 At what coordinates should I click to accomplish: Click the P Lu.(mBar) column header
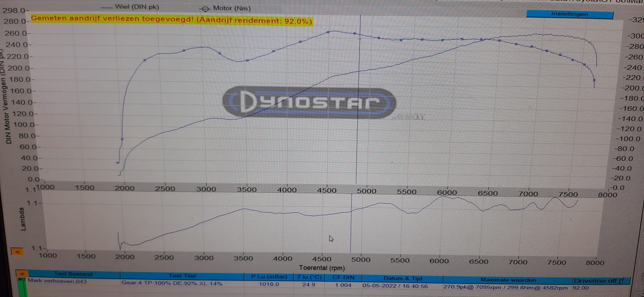click(269, 277)
